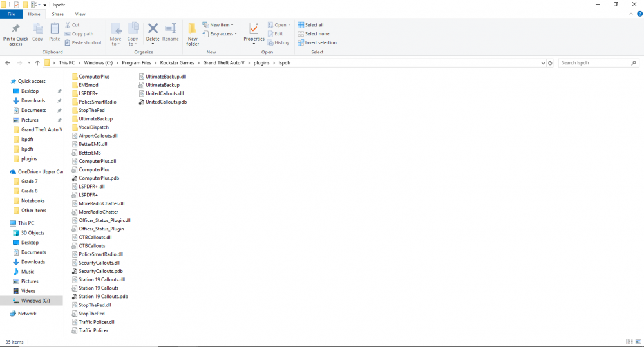Viewport: 644px width, 347px height.
Task: Click plugins in the address breadcrumb
Action: (x=261, y=63)
